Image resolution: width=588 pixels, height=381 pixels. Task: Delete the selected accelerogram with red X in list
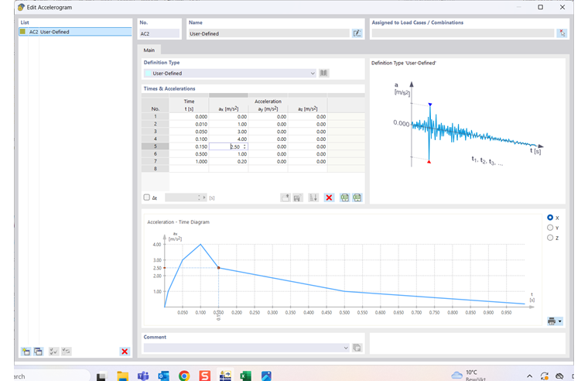[125, 352]
